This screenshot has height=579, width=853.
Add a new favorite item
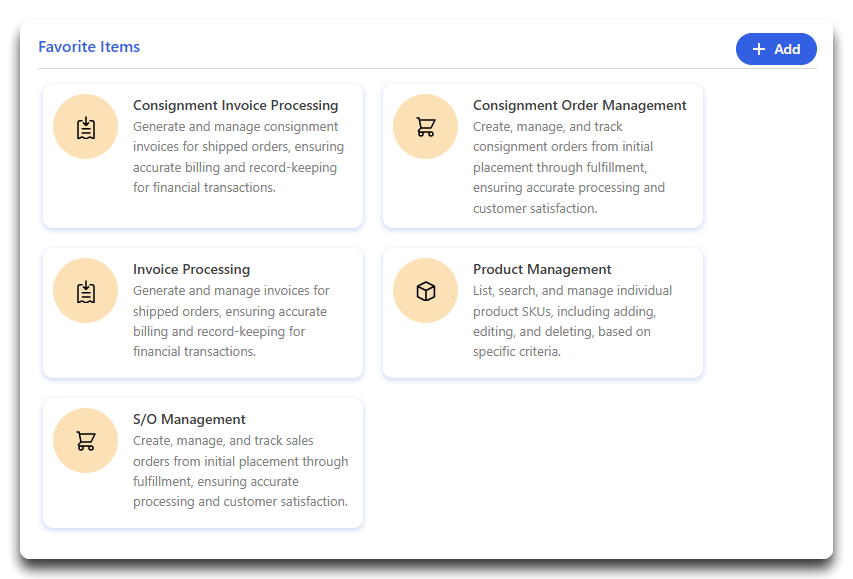tap(776, 50)
